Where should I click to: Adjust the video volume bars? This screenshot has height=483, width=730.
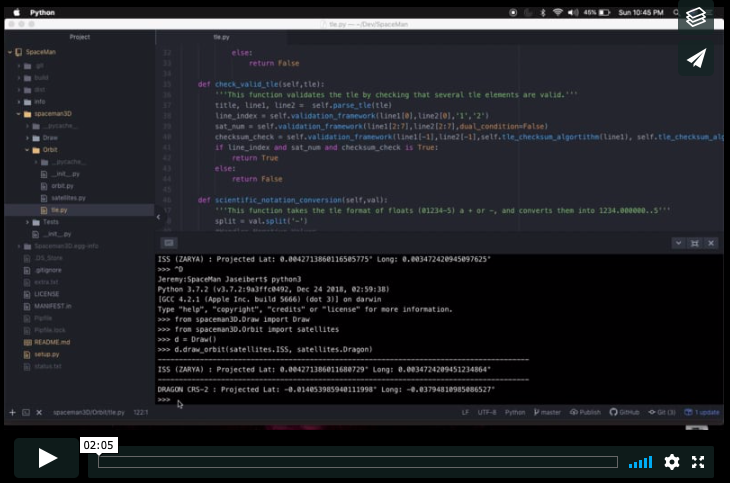point(640,462)
